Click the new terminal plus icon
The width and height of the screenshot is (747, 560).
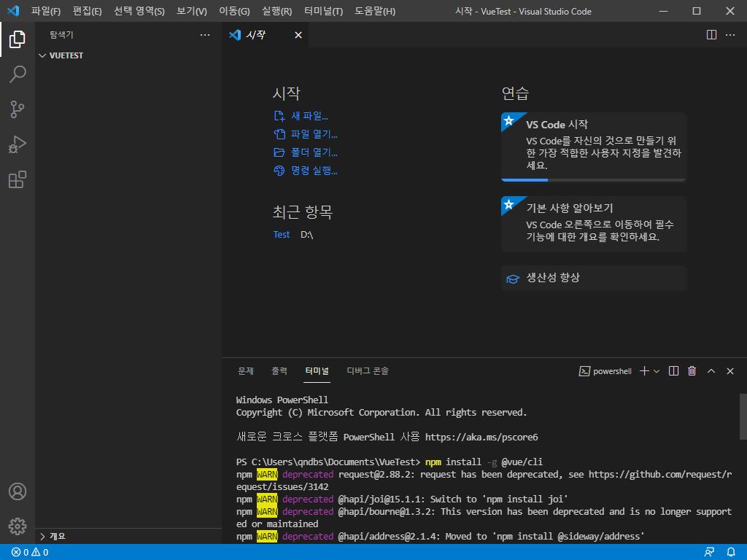point(644,371)
